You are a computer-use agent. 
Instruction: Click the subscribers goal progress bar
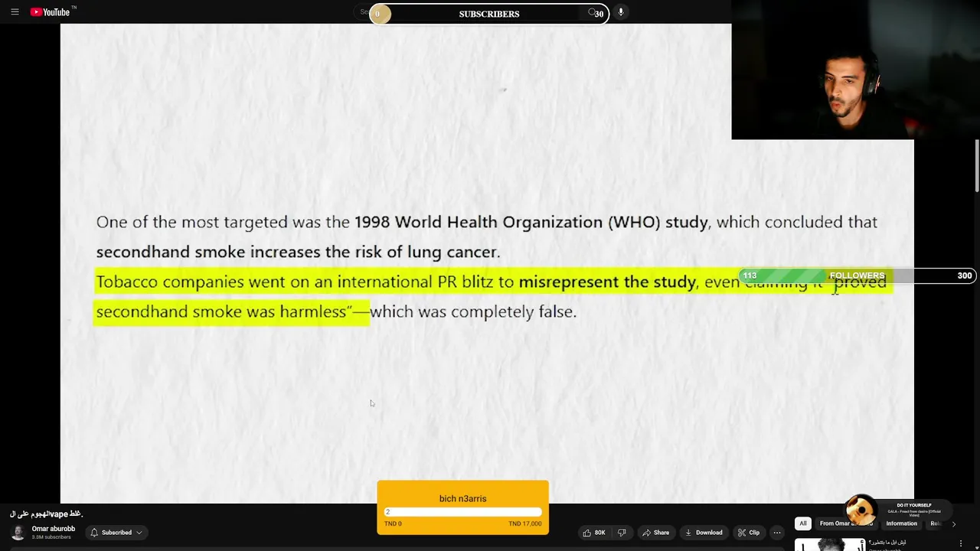[x=488, y=13]
